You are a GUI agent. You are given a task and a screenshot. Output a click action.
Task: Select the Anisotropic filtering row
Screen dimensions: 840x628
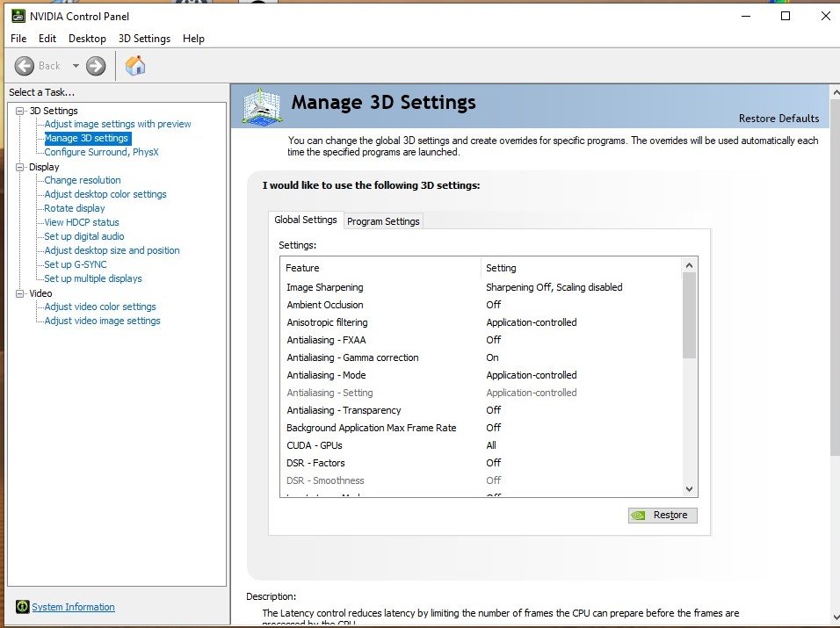(482, 322)
